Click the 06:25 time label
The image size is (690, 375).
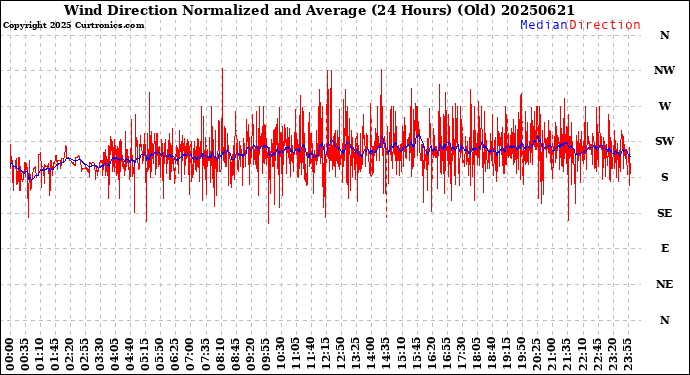[x=174, y=354]
